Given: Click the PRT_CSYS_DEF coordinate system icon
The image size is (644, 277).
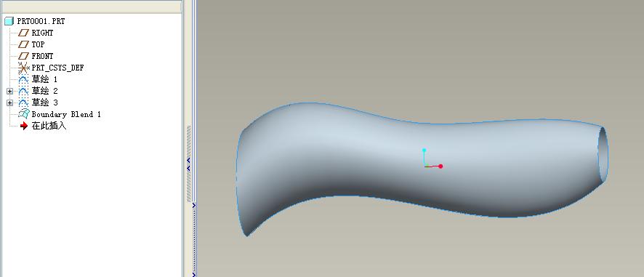Looking at the screenshot, I should (24, 68).
